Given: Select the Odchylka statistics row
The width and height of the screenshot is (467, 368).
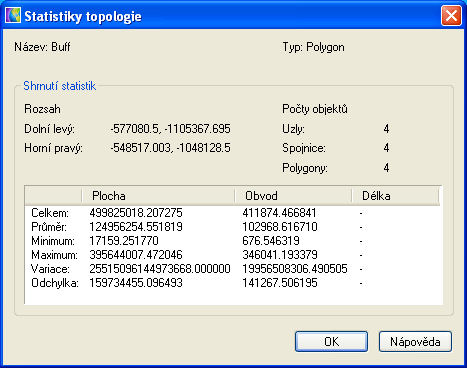Looking at the screenshot, I should click(x=233, y=283).
